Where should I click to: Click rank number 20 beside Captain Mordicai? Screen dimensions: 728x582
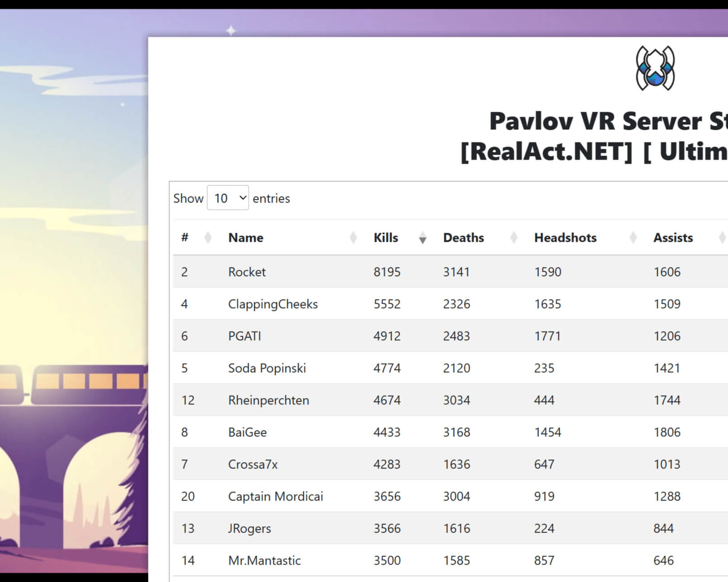(188, 496)
